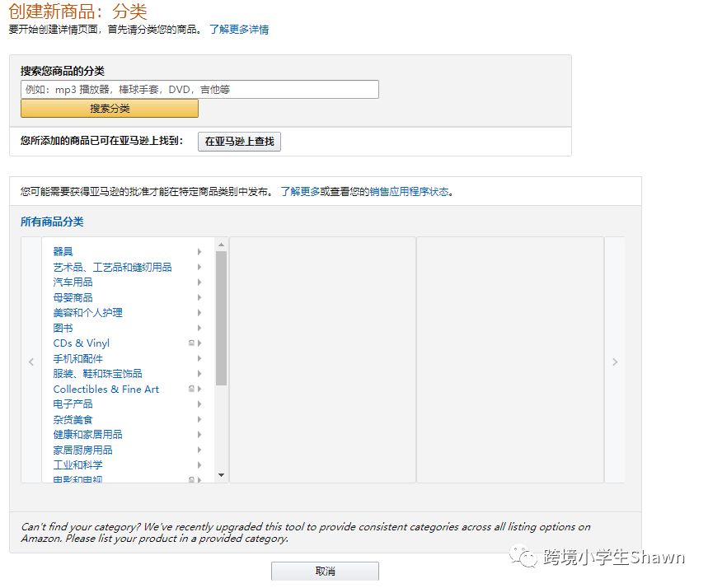Expand arrow next to 汽车用品
The image size is (708, 588).
click(199, 282)
